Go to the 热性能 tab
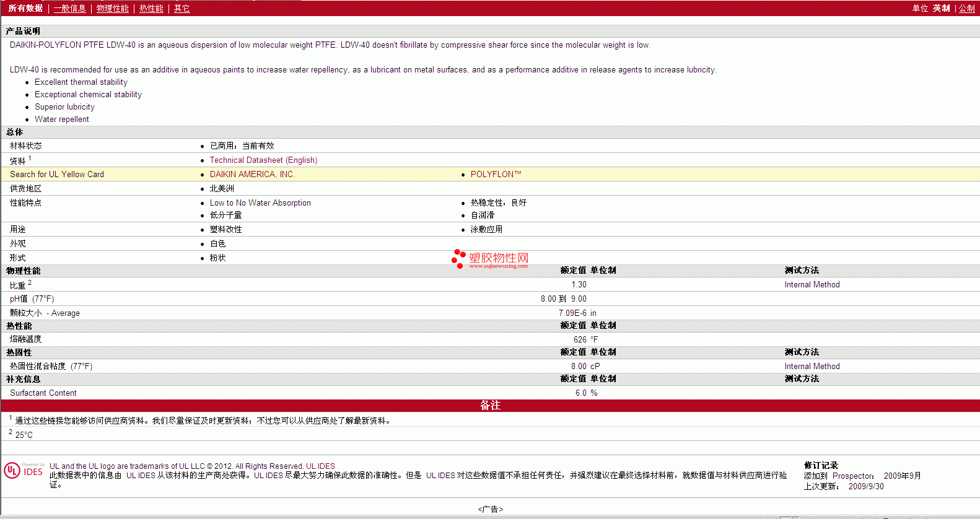Viewport: 980px width, 519px height. [151, 8]
